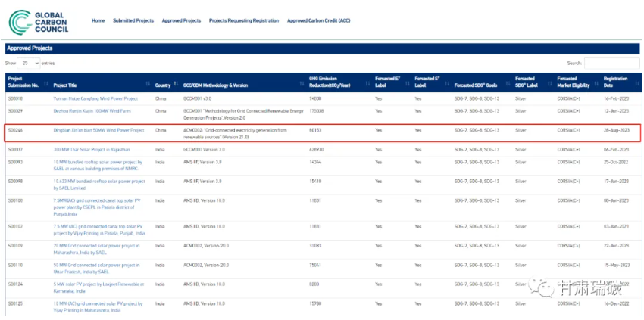Open Projects Requesting Registration page
Image resolution: width=644 pixels, height=320 pixels.
tap(243, 20)
